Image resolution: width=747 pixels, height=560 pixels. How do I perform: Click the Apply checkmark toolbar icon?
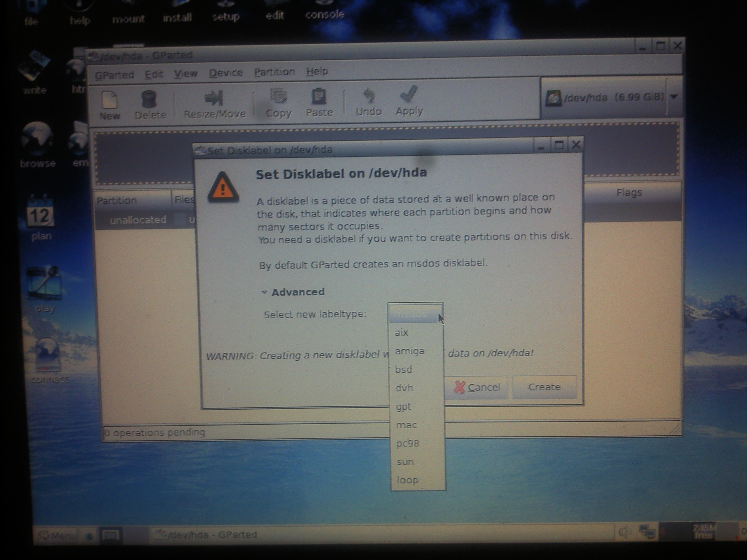click(x=409, y=101)
